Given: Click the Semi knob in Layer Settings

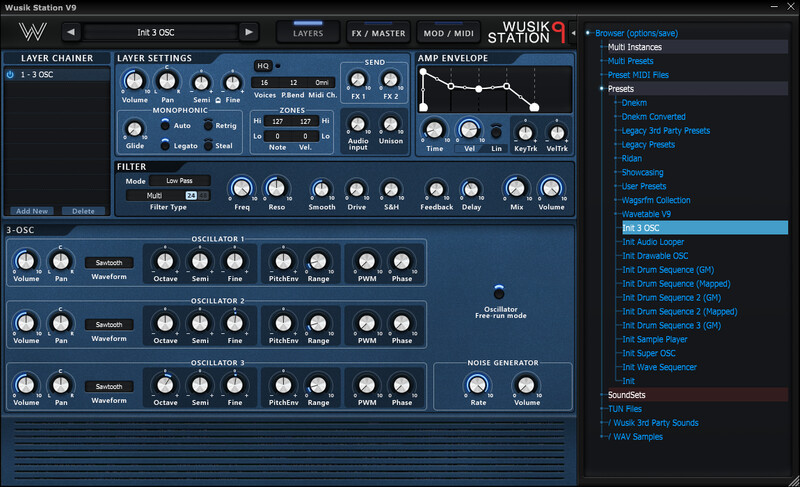Looking at the screenshot, I should [201, 83].
